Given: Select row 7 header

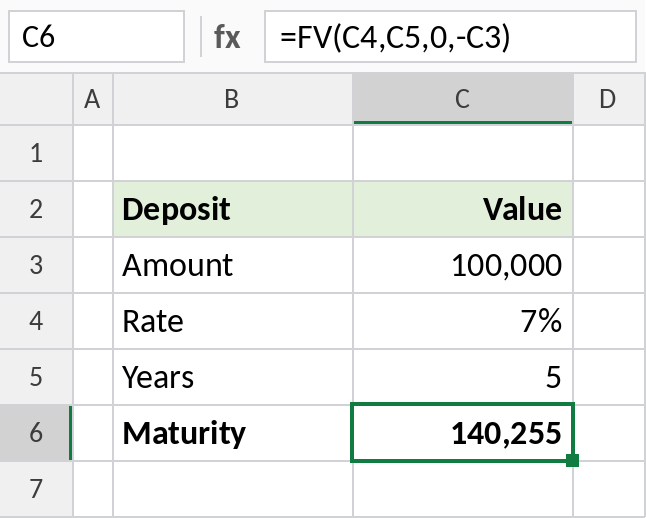Looking at the screenshot, I should coord(36,489).
